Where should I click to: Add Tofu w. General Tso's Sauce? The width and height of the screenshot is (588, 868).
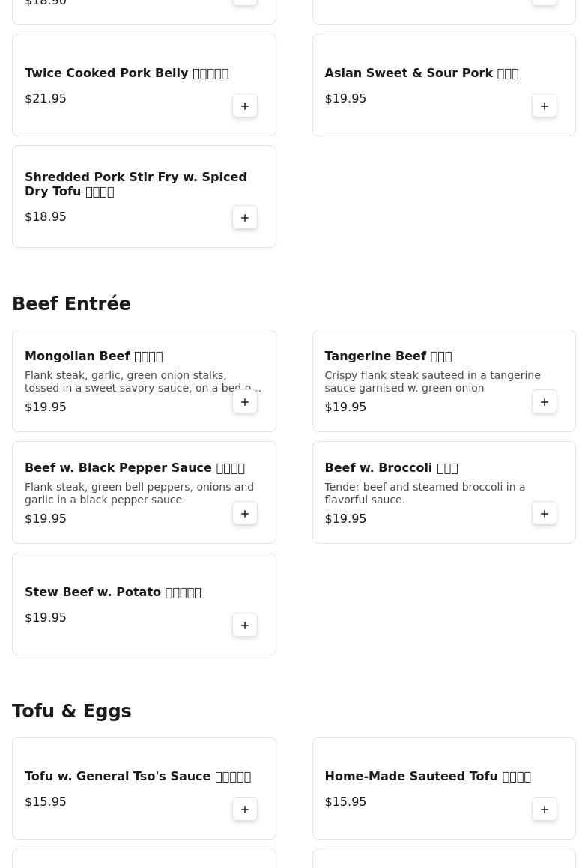point(245,810)
